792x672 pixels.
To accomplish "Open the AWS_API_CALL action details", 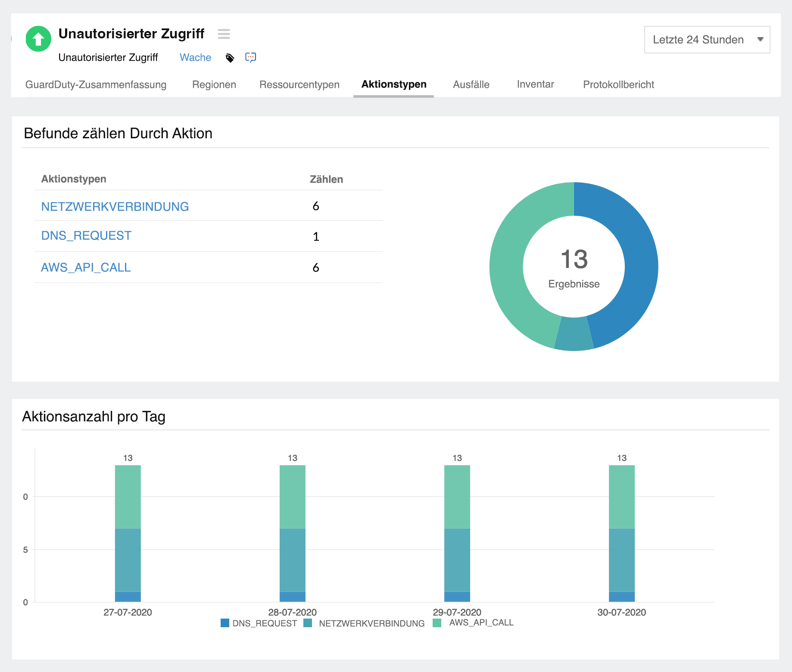I will [x=85, y=267].
